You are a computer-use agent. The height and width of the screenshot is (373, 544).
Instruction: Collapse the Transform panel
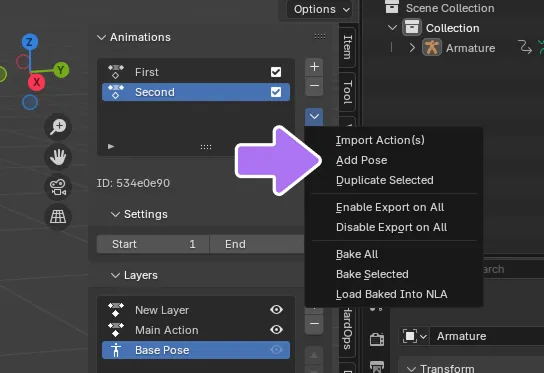click(x=412, y=369)
